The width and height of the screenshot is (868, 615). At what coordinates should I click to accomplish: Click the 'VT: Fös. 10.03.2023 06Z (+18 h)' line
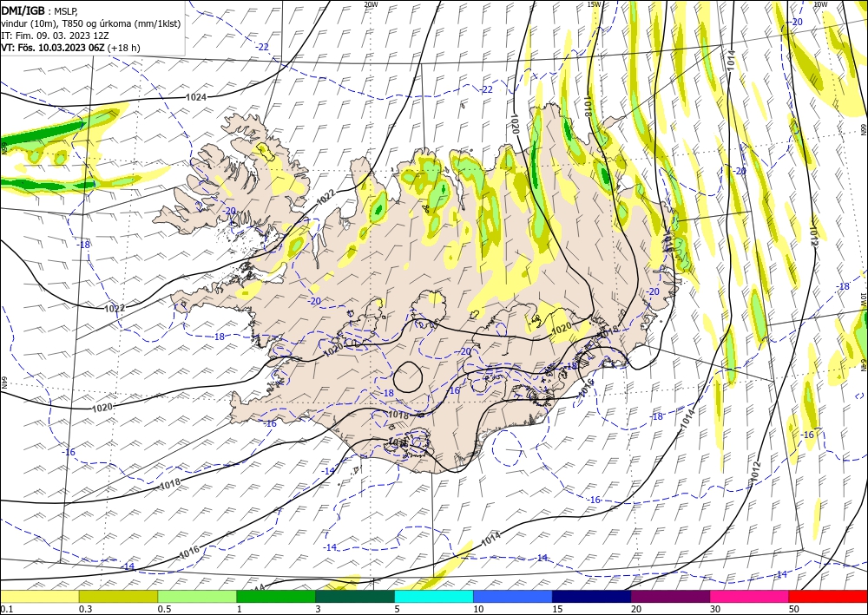pos(70,48)
